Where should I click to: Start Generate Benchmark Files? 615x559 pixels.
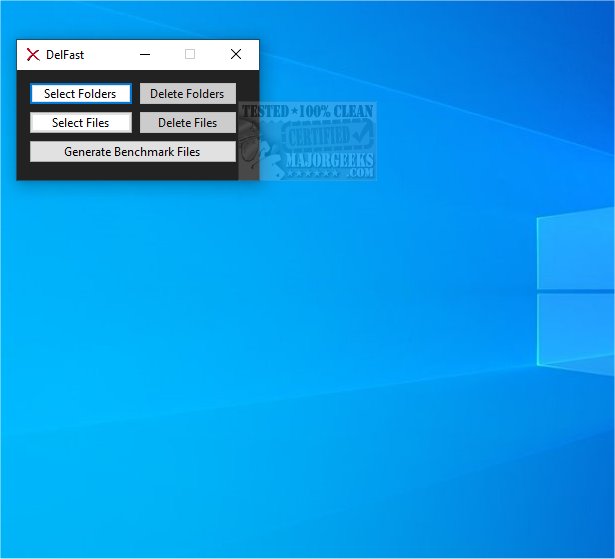[x=133, y=152]
